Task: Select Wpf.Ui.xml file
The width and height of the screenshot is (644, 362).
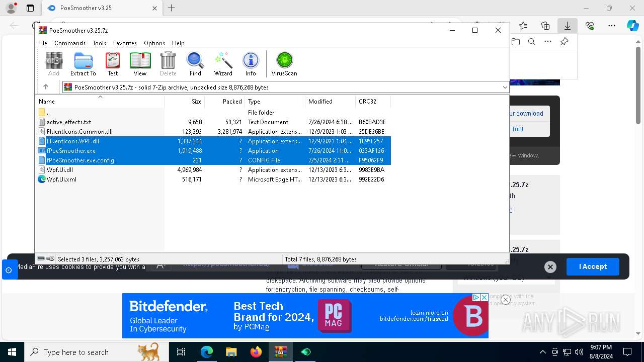Action: click(213, 179)
